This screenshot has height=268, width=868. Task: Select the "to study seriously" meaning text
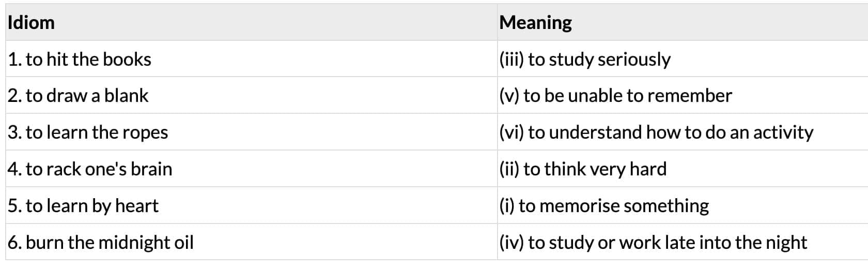(x=599, y=59)
